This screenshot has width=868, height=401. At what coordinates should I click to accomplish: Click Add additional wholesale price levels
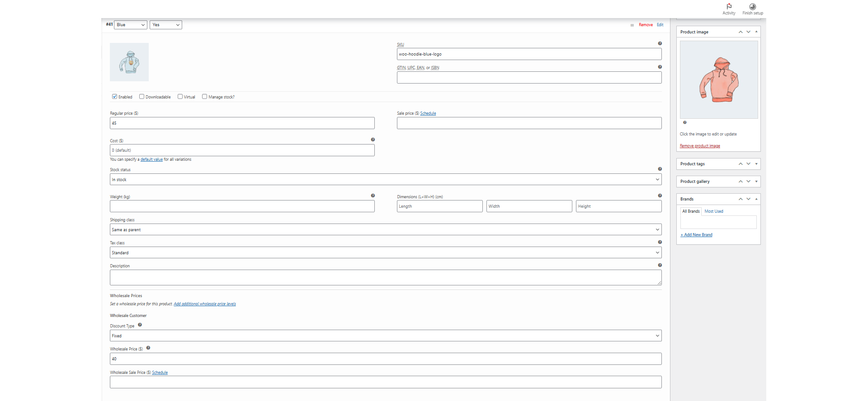[205, 304]
